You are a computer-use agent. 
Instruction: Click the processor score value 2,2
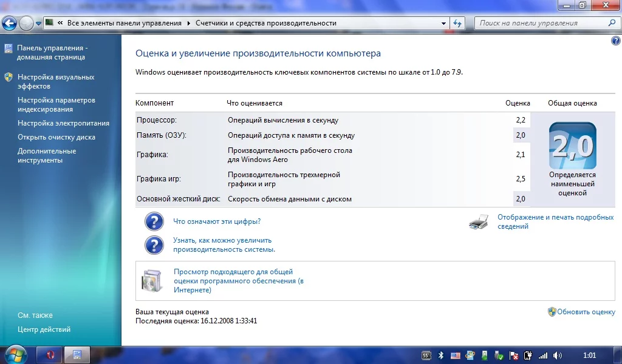click(x=521, y=120)
